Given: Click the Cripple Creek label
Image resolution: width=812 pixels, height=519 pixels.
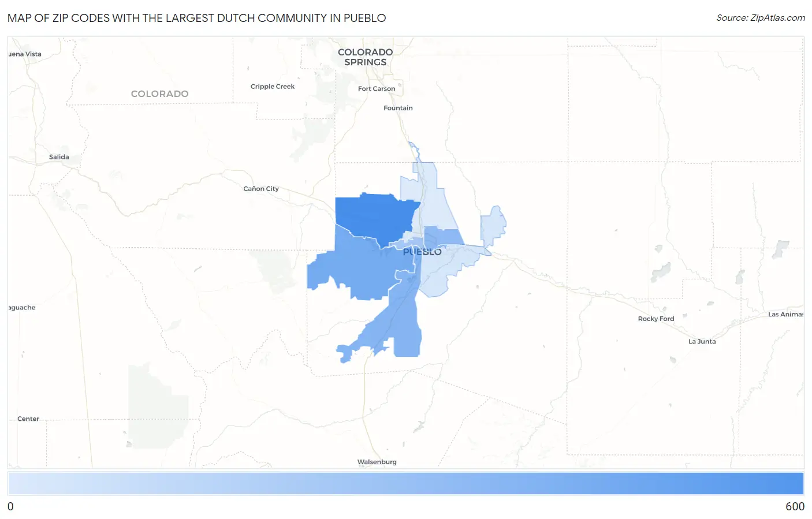Looking at the screenshot, I should tap(273, 87).
